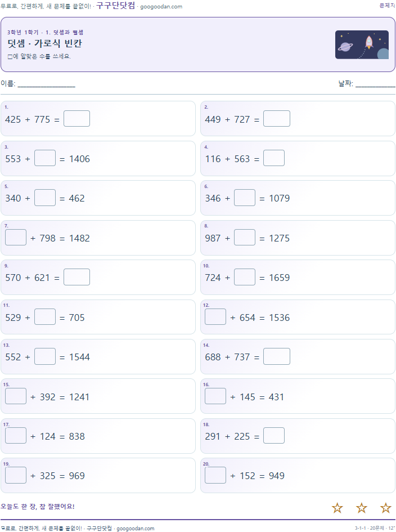
Task: Select the blank box in 553 + □ = 1406
Action: pos(45,158)
